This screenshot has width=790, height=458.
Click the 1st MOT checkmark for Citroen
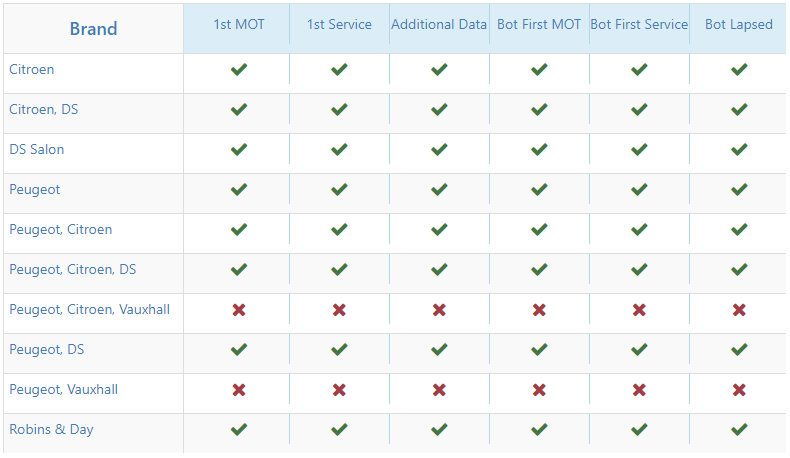[x=239, y=70]
